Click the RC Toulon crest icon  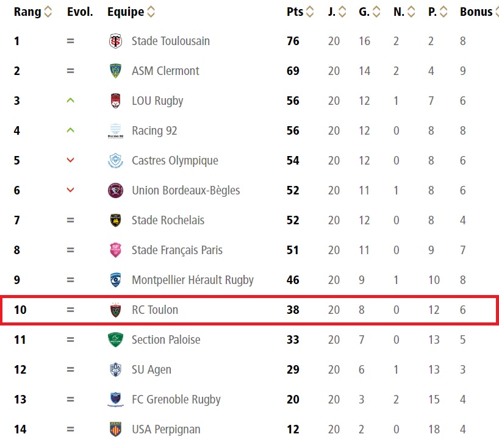click(x=115, y=310)
